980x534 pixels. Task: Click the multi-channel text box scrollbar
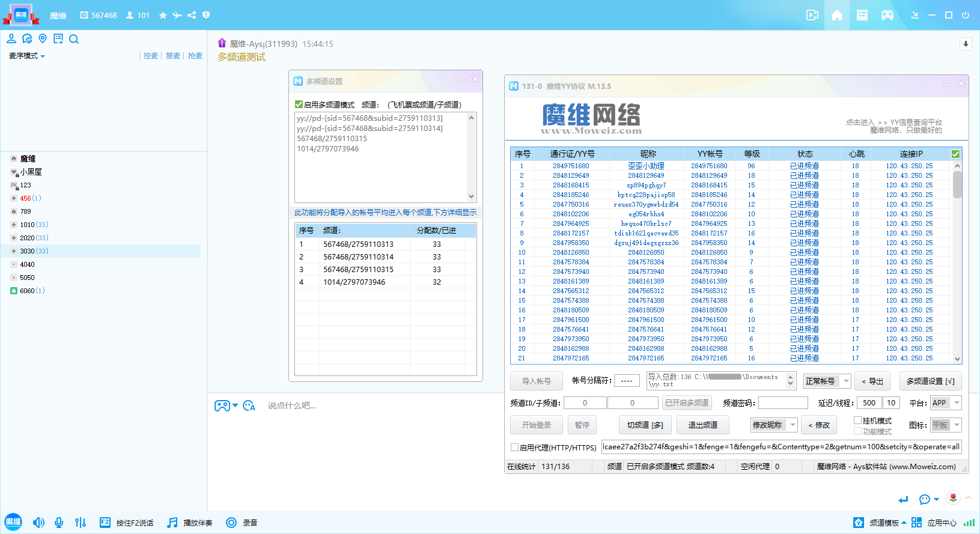pyautogui.click(x=472, y=157)
